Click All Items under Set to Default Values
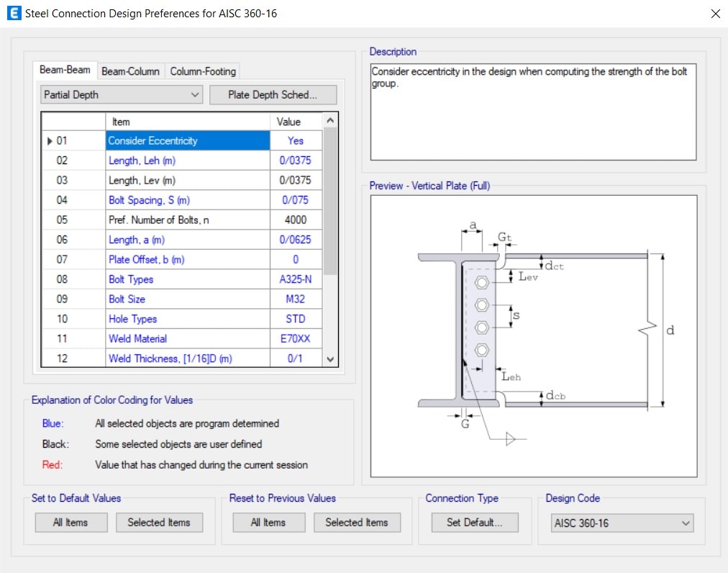The width and height of the screenshot is (728, 573). pyautogui.click(x=71, y=523)
